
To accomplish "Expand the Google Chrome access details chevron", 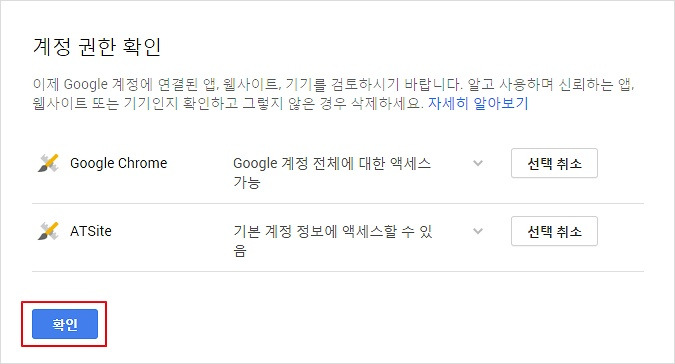I will coord(478,163).
